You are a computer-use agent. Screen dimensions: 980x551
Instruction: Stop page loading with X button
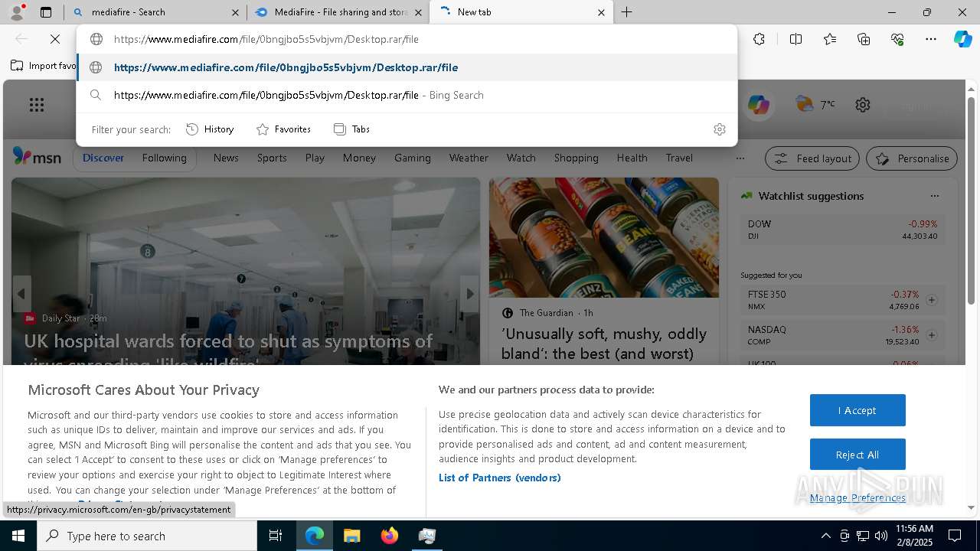click(x=55, y=39)
